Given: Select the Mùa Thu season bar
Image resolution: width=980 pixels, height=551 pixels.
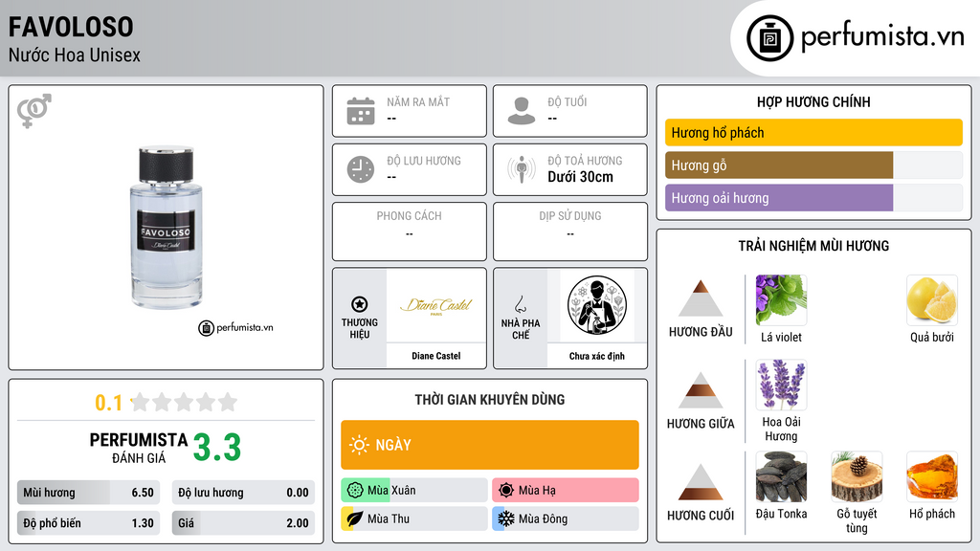Looking at the screenshot, I should click(414, 518).
